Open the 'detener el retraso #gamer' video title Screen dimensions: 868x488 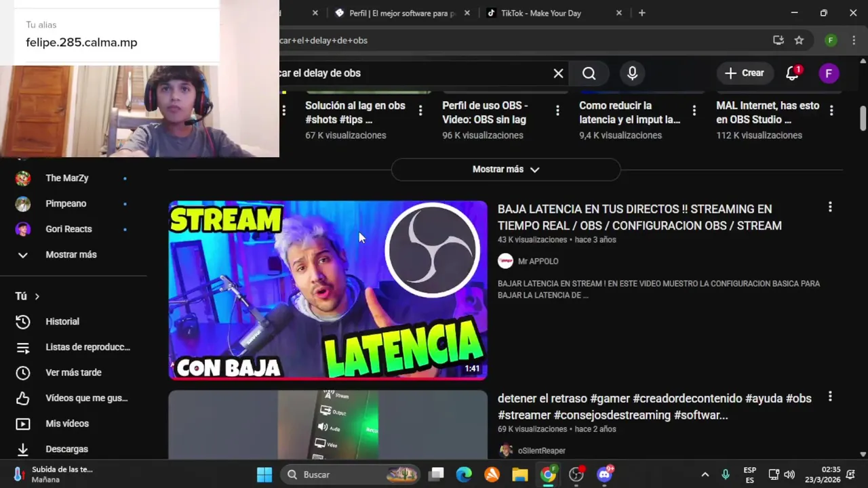click(654, 407)
